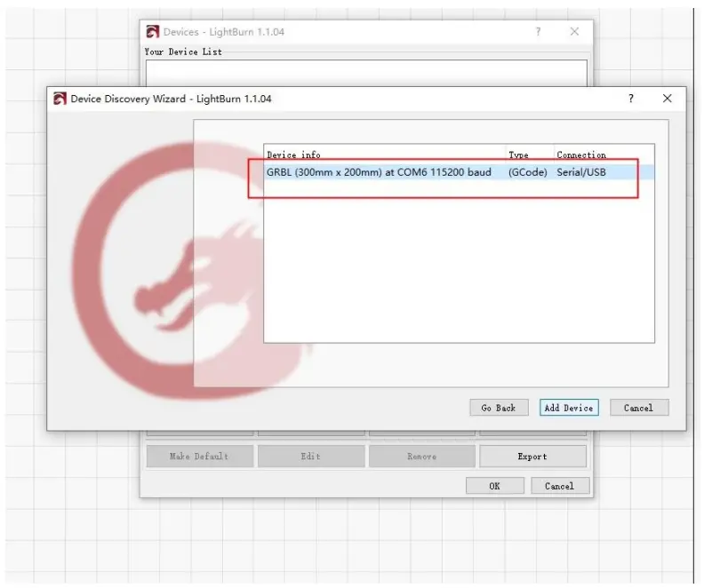Viewport: 704px width, 588px height.
Task: Click the Serial/USB connection cell
Action: pyautogui.click(x=581, y=172)
